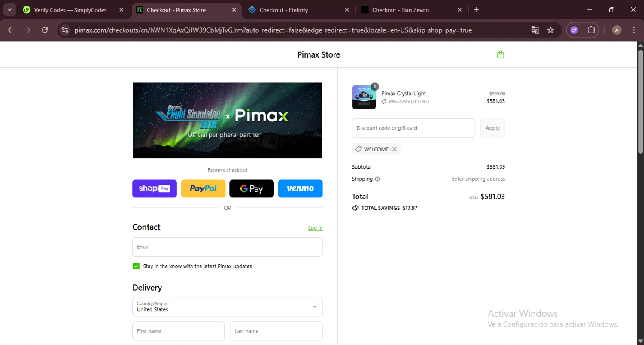This screenshot has width=644, height=345.
Task: Open the shopping bag cart icon
Action: click(x=500, y=54)
